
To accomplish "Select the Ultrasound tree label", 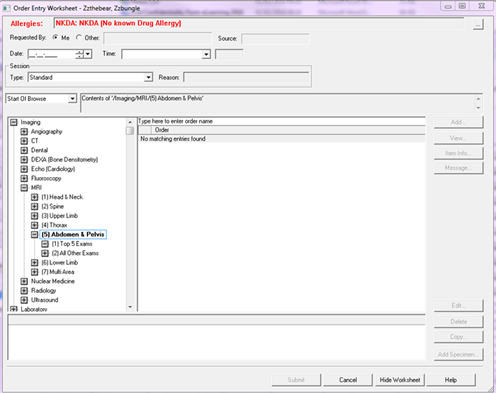I will click(x=45, y=300).
